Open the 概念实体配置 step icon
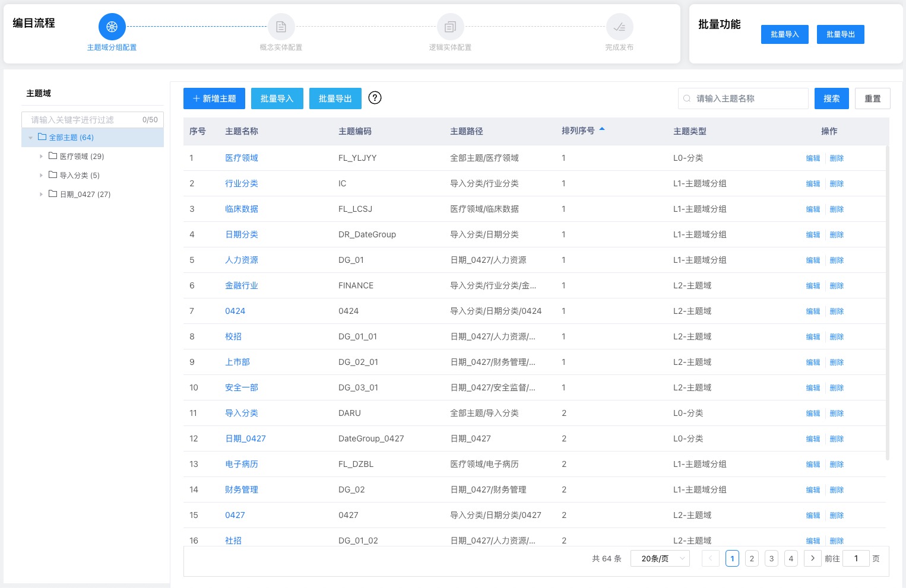Viewport: 906px width, 588px height. [x=281, y=26]
